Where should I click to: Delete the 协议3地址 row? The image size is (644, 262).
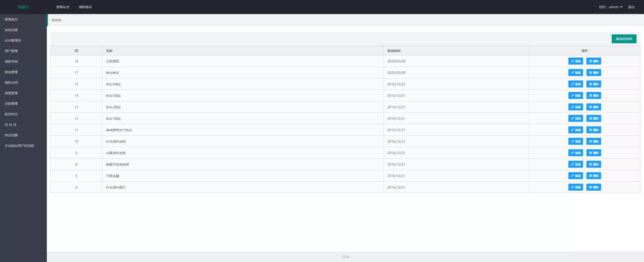click(593, 95)
